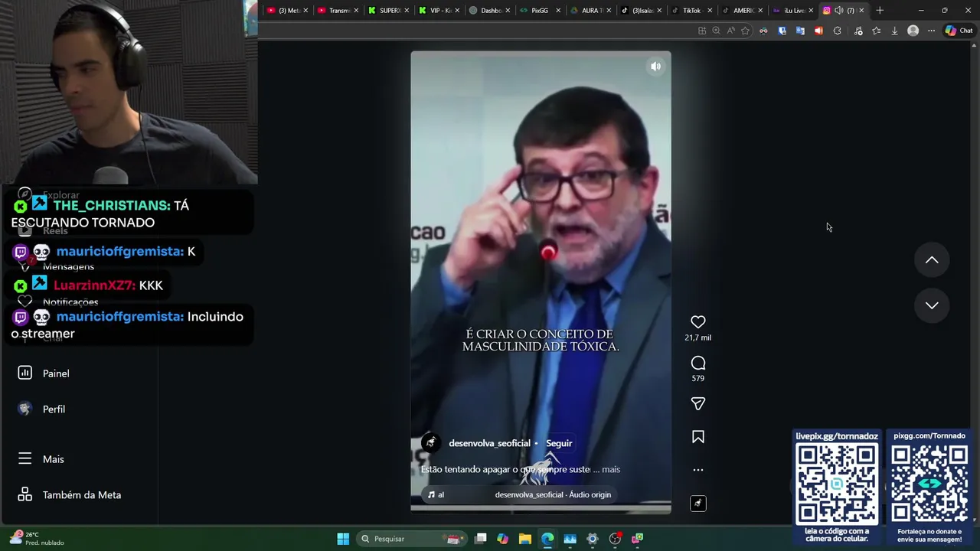Click the read aloud icon in address bar
This screenshot has width=980, height=551.
point(730,31)
